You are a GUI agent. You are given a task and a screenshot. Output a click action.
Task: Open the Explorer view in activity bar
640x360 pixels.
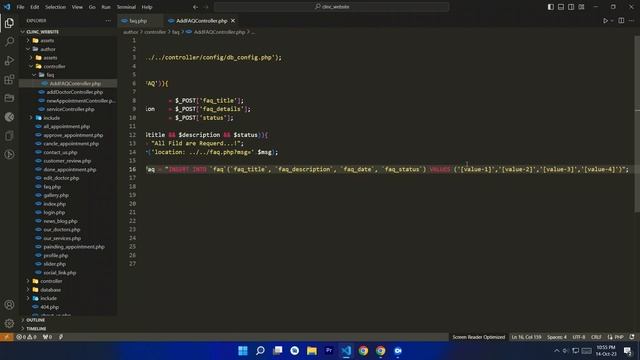[x=9, y=23]
